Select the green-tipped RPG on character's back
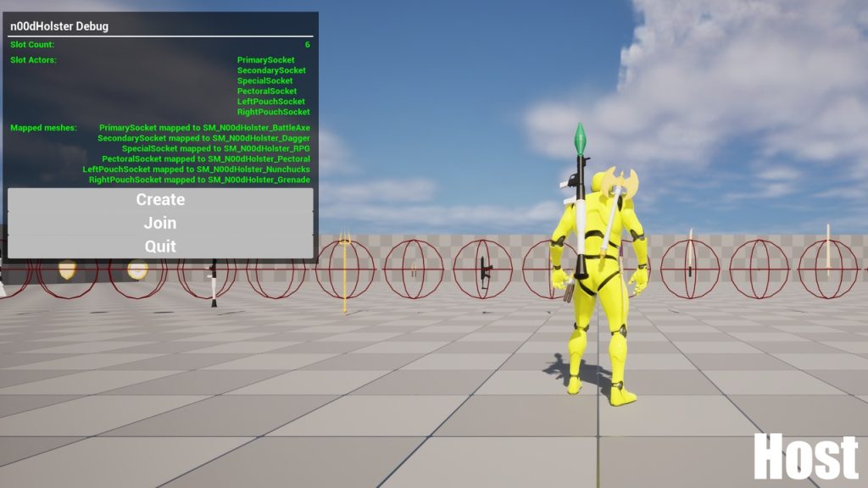This screenshot has height=488, width=868. (581, 140)
